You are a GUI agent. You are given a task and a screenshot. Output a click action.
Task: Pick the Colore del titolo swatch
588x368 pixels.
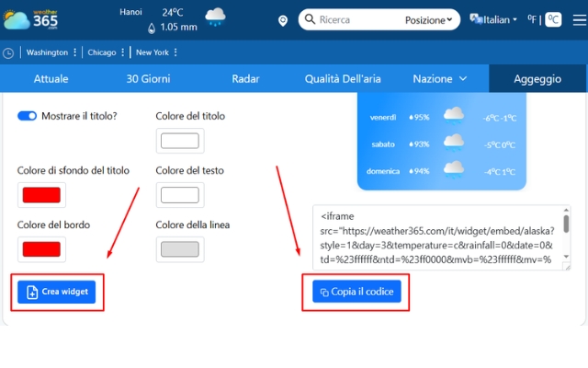[180, 141]
